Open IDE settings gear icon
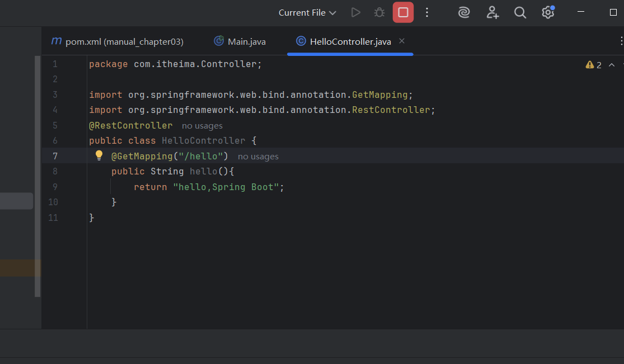 tap(548, 12)
